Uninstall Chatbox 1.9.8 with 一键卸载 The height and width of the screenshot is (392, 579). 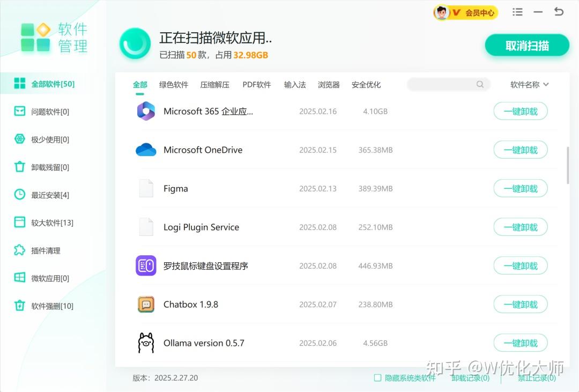click(x=520, y=305)
